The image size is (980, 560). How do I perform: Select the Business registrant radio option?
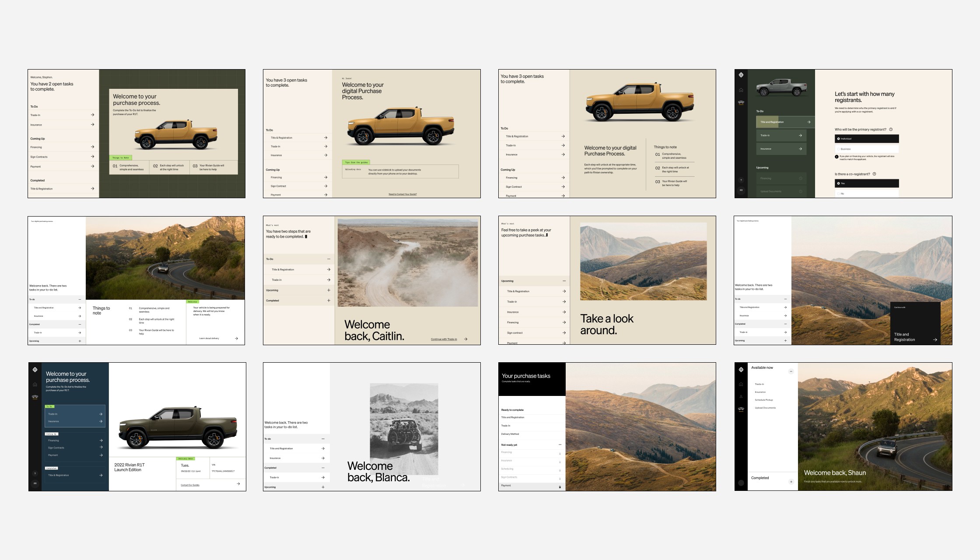[839, 149]
